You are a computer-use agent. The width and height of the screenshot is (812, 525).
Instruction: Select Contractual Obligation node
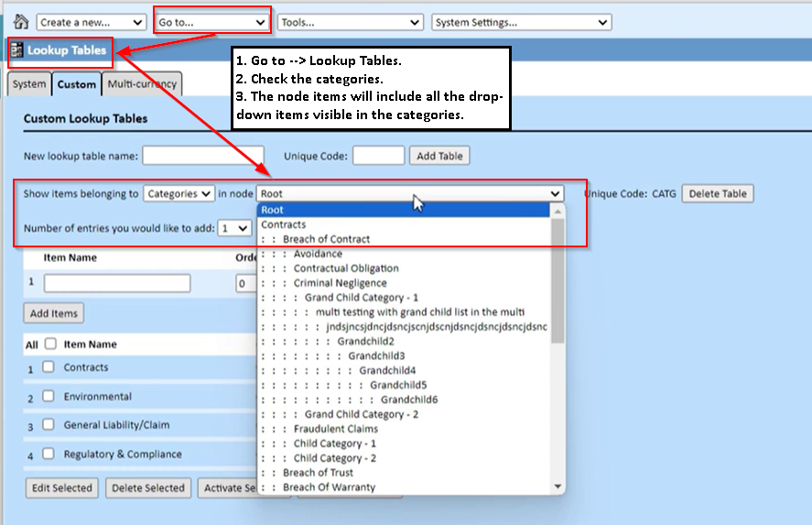tap(404, 268)
